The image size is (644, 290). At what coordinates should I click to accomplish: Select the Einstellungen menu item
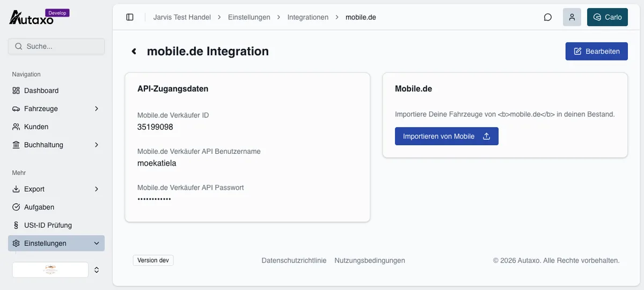click(56, 243)
